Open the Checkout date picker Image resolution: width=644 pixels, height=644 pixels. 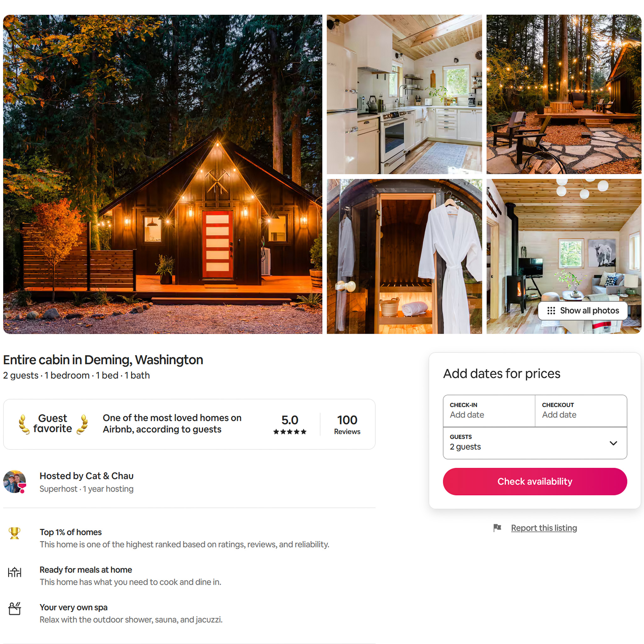coord(581,411)
